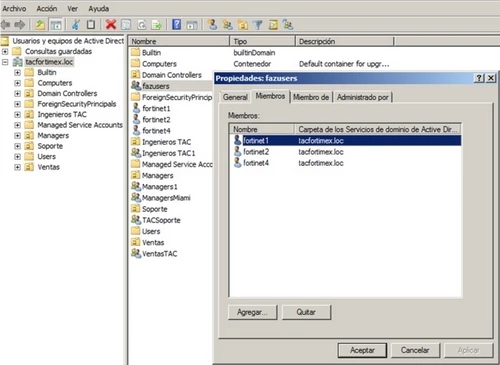The image size is (500, 365).
Task: Expand Ingenieros TAC tree node
Action: (17, 115)
